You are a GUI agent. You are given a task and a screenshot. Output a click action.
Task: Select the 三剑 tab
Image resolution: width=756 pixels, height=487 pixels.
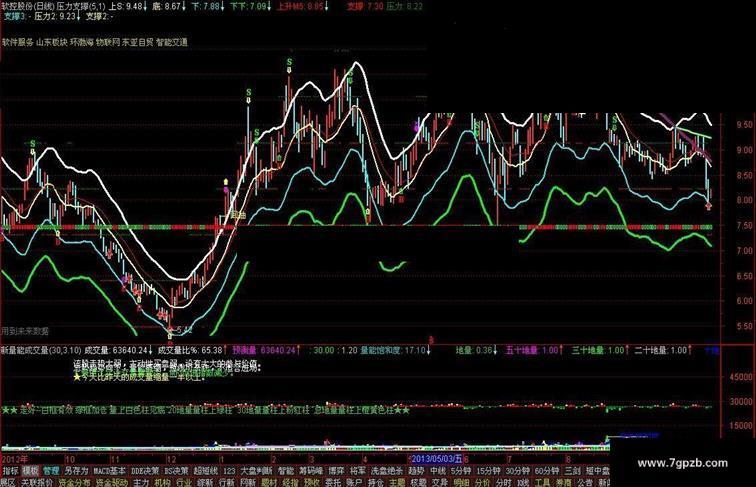pyautogui.click(x=572, y=471)
